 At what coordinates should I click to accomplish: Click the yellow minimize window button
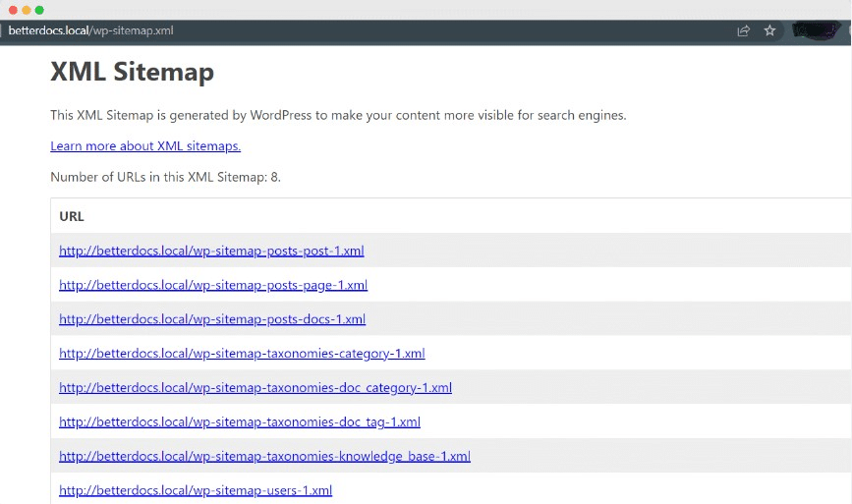coord(27,10)
